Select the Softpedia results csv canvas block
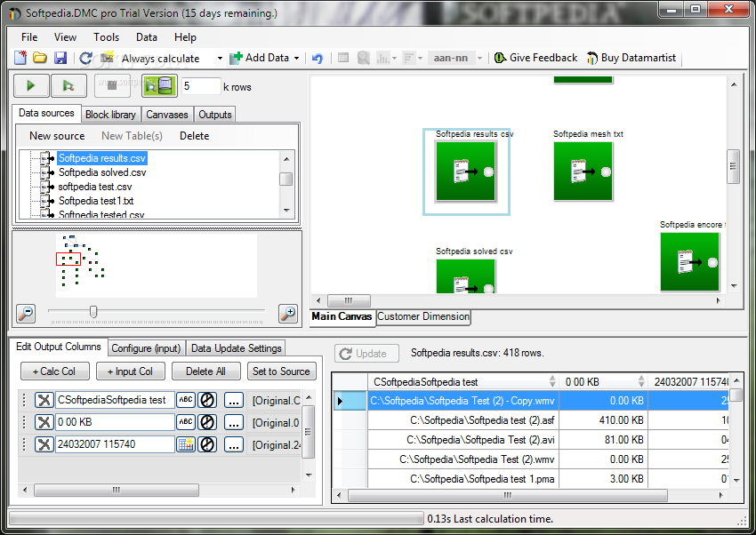 (x=466, y=172)
